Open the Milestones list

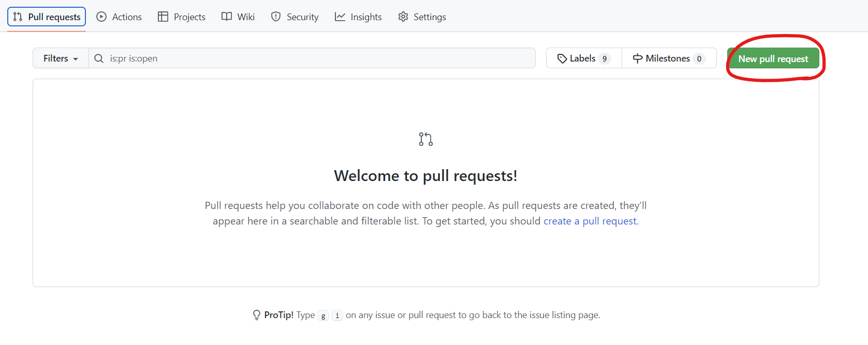[x=669, y=58]
